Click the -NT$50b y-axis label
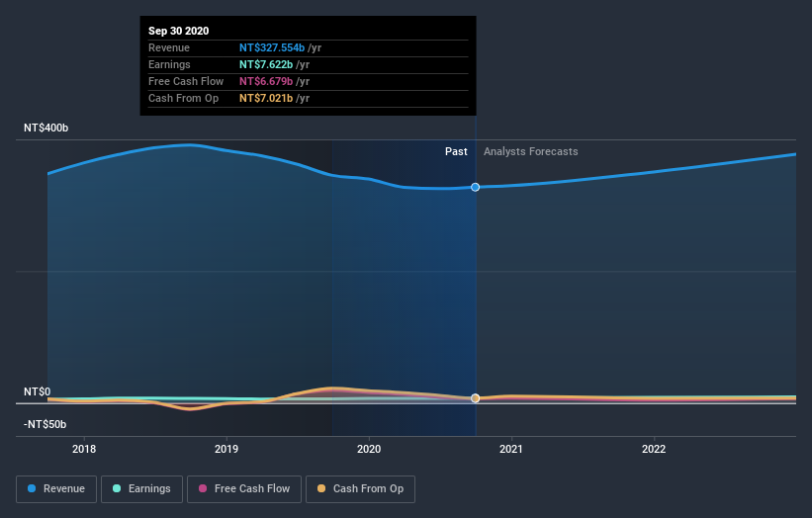Screen dimensions: 812x518 tap(45, 424)
